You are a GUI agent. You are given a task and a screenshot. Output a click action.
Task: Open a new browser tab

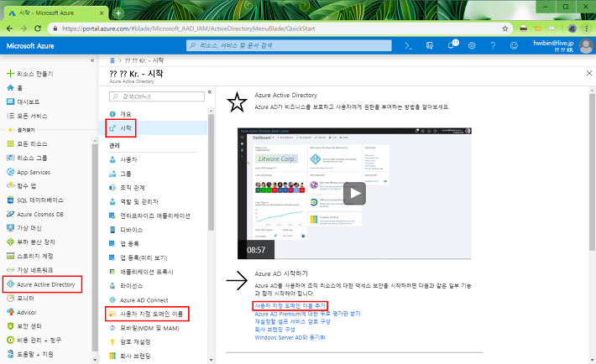pyautogui.click(x=118, y=13)
